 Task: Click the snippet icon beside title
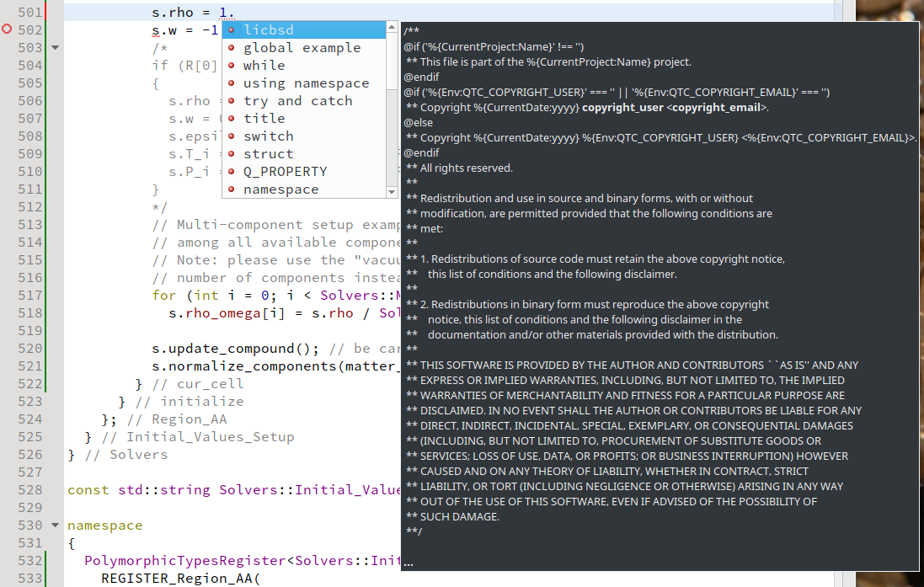[x=232, y=119]
